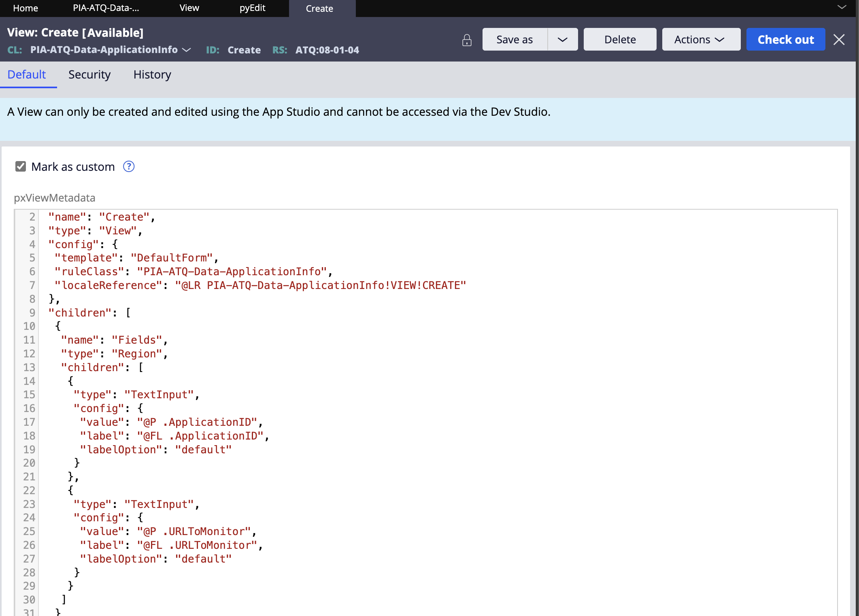Screen dimensions: 859x616
Task: Click the "@P .ApplicationID" value line
Action: pyautogui.click(x=171, y=422)
